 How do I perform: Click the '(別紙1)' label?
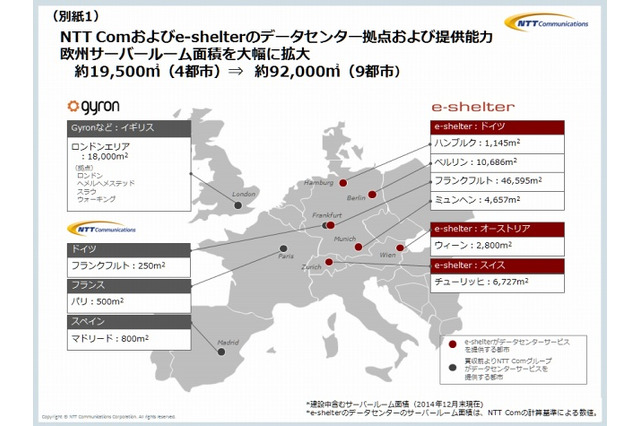click(x=76, y=16)
